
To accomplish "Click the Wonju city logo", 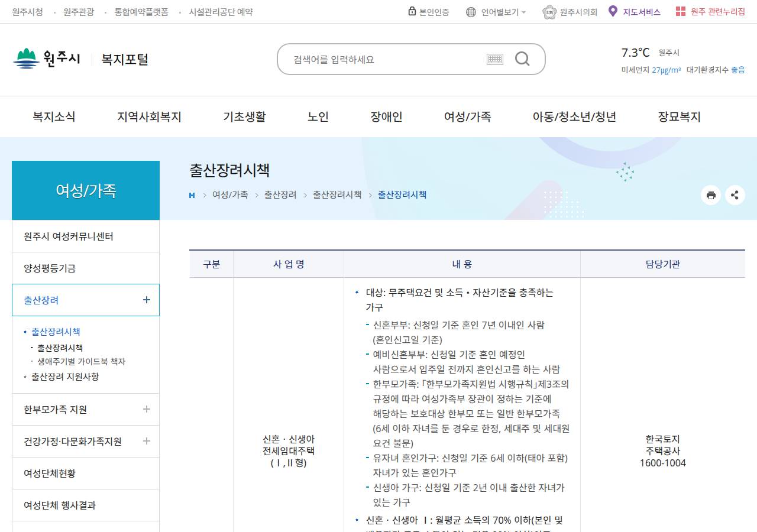I will 47,59.
